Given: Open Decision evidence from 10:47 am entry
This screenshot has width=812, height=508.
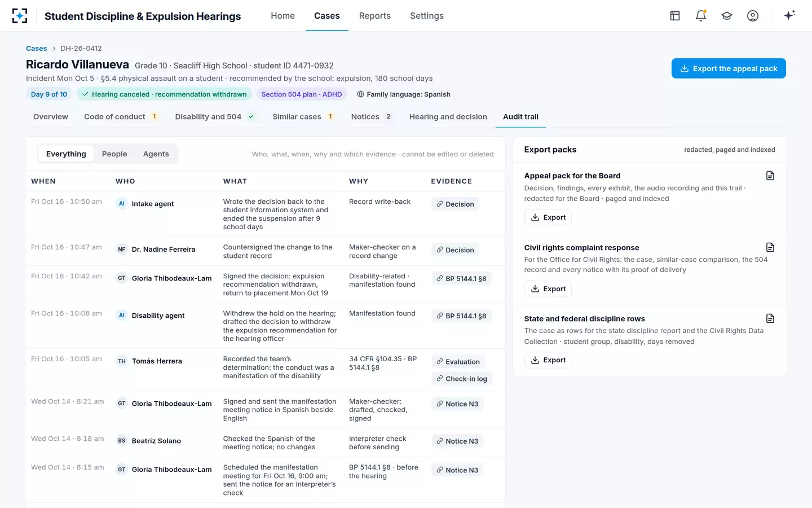Looking at the screenshot, I should tap(455, 250).
